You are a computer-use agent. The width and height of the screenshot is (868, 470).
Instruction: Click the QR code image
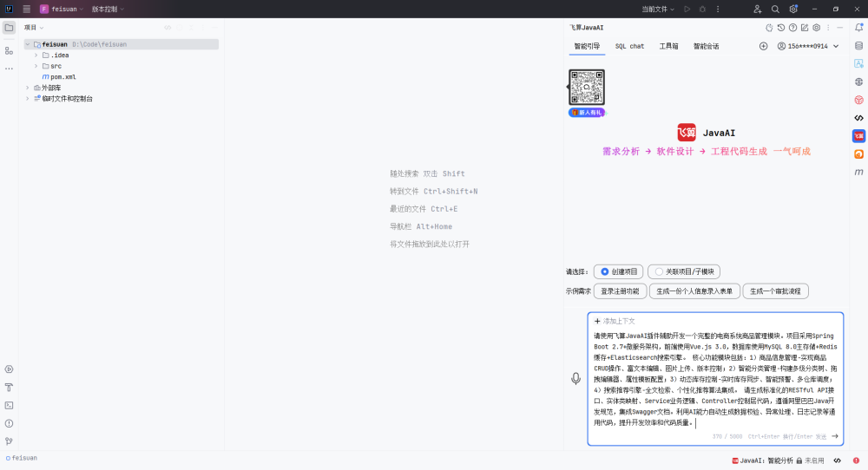[587, 87]
